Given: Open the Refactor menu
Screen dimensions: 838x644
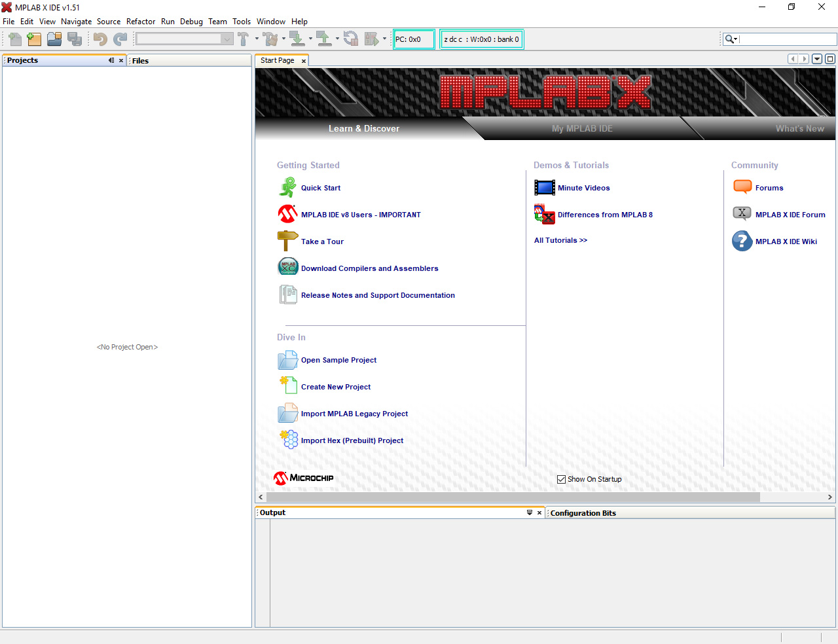Looking at the screenshot, I should pos(141,22).
